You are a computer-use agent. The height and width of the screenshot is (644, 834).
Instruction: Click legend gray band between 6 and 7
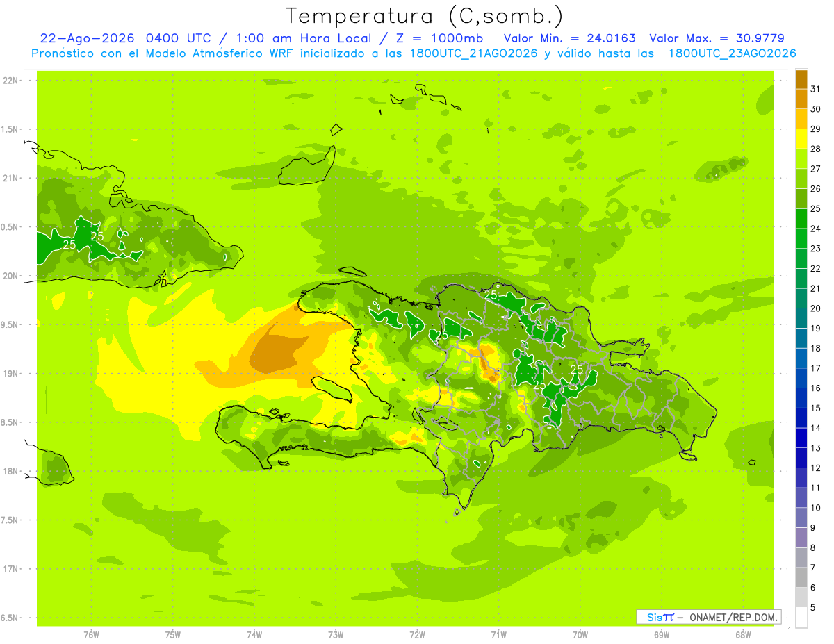coord(801,577)
